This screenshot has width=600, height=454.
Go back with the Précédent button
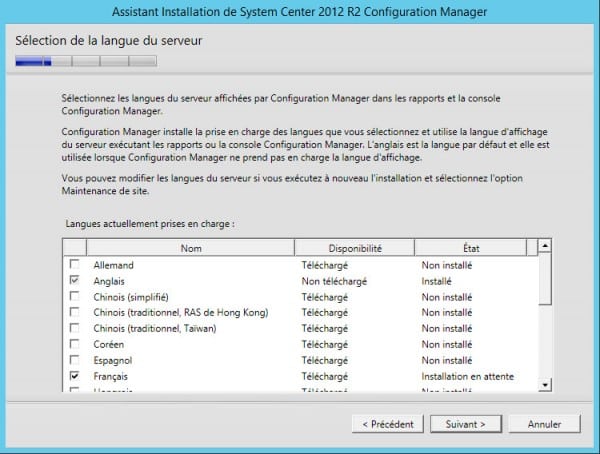pyautogui.click(x=387, y=424)
